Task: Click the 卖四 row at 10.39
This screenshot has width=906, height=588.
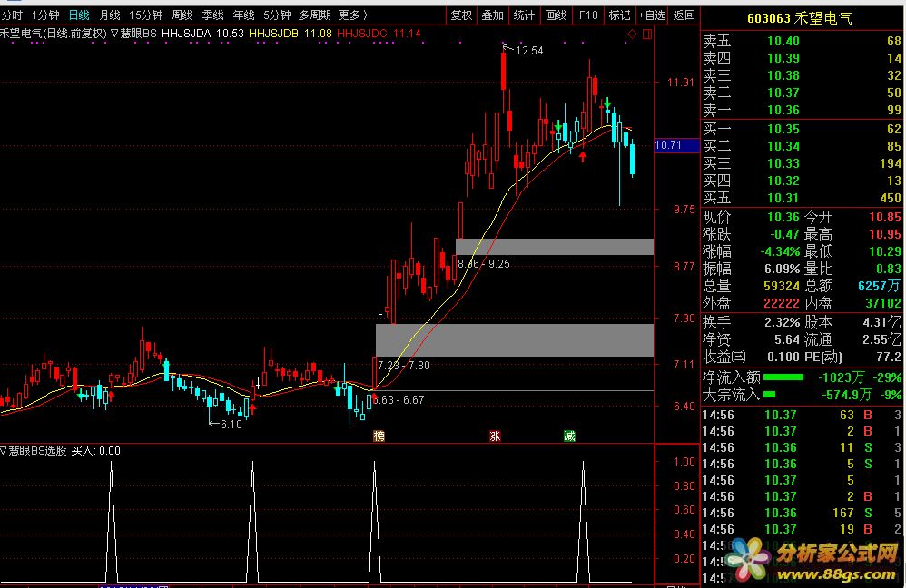Action: pos(803,58)
